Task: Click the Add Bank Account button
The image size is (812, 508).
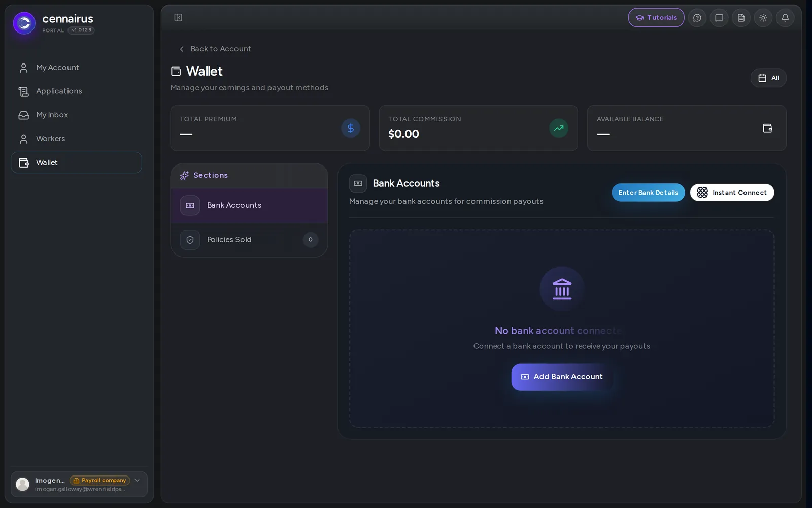Action: click(x=562, y=377)
